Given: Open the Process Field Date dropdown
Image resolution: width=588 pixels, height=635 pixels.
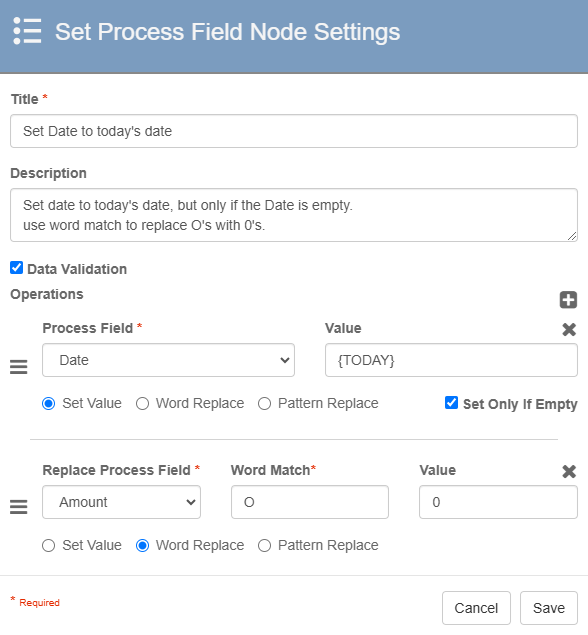Looking at the screenshot, I should 168,360.
